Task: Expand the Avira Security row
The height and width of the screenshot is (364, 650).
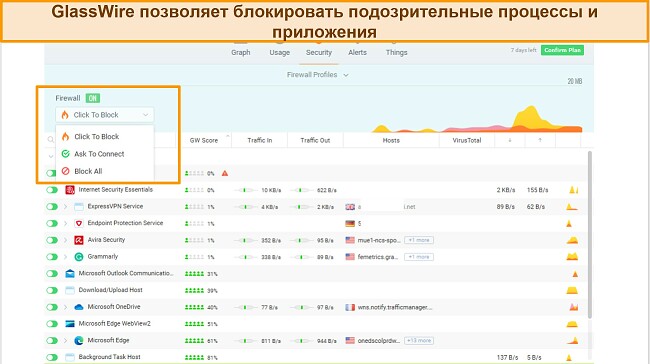Action: tap(65, 240)
